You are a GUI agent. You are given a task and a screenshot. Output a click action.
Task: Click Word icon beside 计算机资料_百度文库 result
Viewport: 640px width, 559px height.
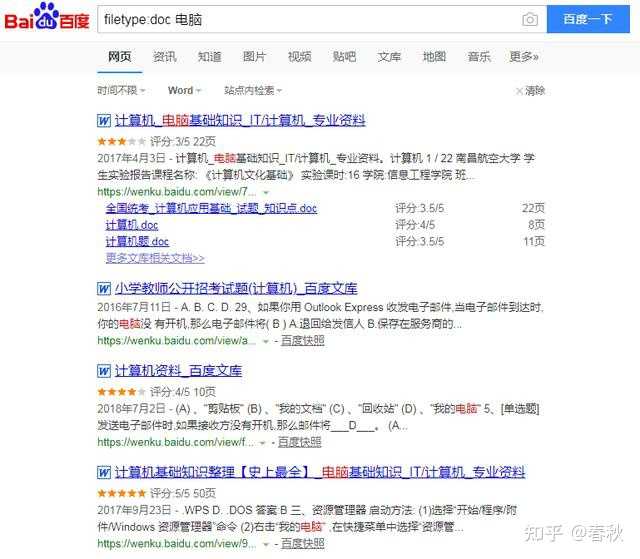click(104, 371)
